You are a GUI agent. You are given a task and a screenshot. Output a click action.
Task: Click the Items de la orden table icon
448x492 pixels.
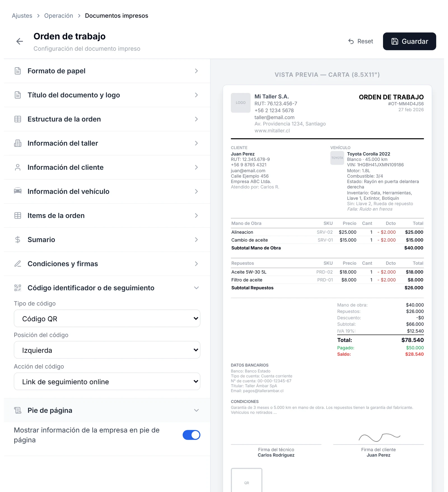click(x=18, y=215)
